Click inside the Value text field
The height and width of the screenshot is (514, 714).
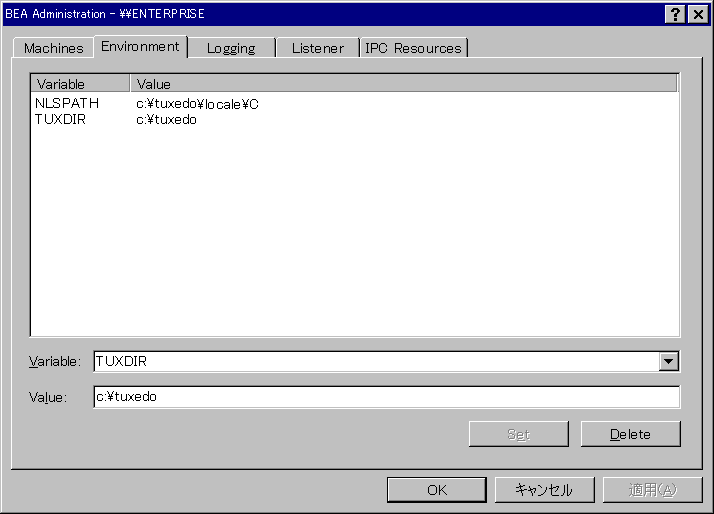pos(387,397)
